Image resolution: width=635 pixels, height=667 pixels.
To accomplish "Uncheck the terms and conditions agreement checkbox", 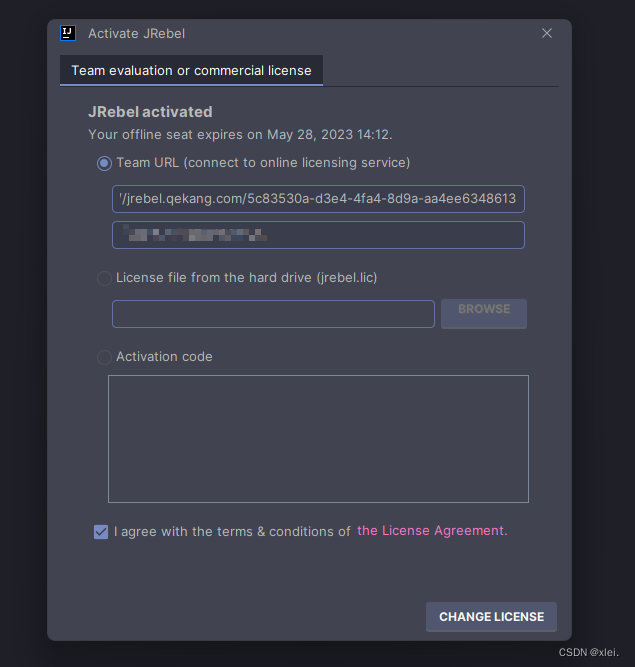I will (101, 532).
